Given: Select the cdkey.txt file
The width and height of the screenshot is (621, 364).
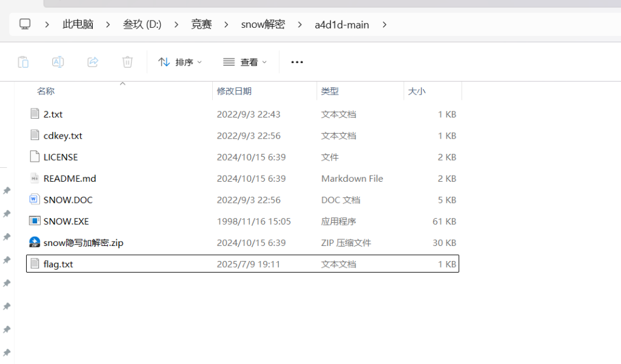Looking at the screenshot, I should [x=62, y=136].
